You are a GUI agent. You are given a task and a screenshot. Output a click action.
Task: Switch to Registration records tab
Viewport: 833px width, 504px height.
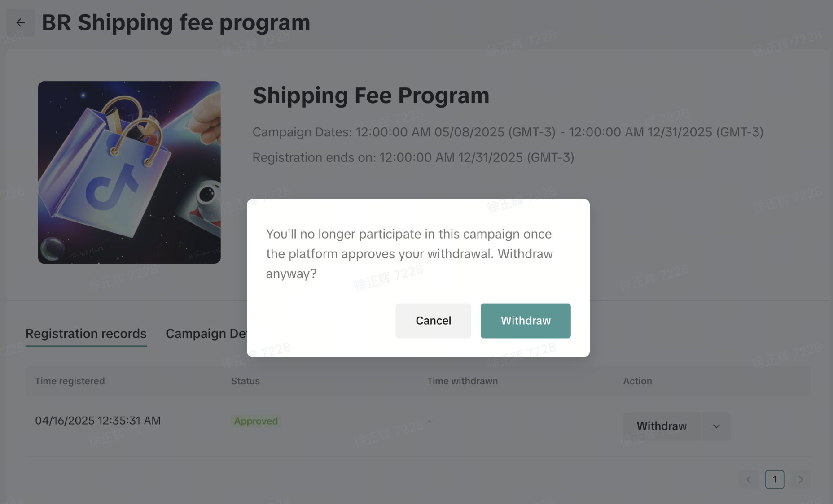pos(86,334)
